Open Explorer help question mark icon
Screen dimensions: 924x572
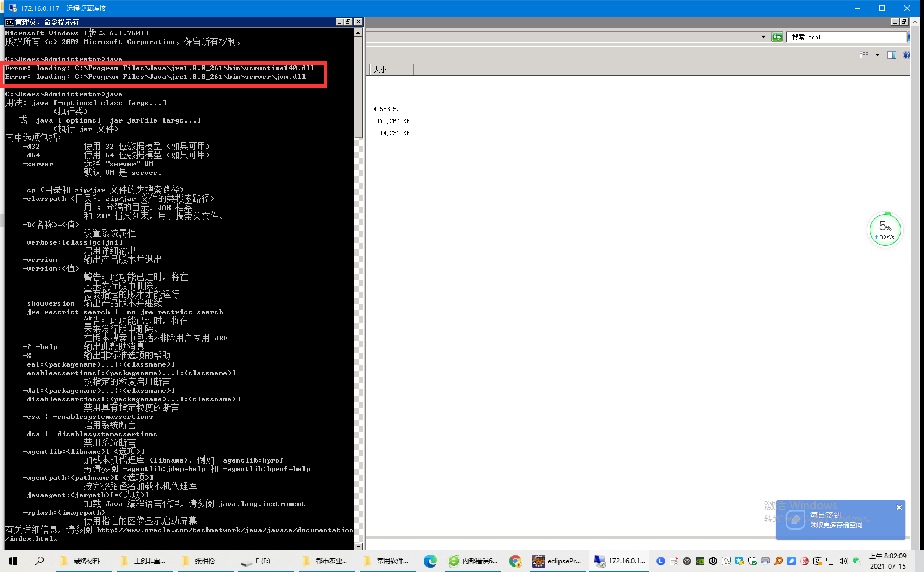click(907, 55)
